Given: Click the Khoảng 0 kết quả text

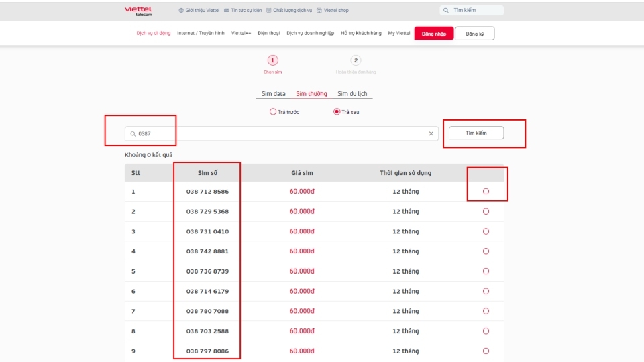Looking at the screenshot, I should pos(149,155).
